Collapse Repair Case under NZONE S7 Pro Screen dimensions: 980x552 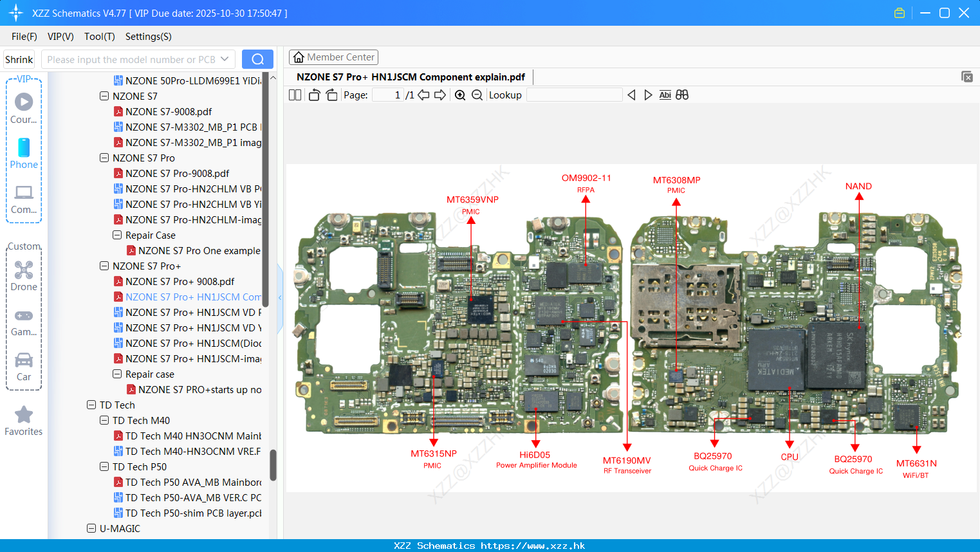tap(117, 235)
